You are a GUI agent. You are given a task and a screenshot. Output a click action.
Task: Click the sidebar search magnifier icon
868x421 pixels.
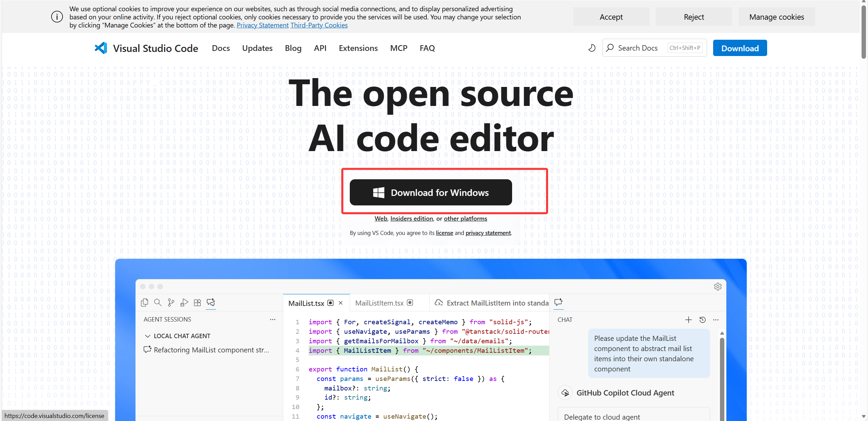click(x=158, y=302)
